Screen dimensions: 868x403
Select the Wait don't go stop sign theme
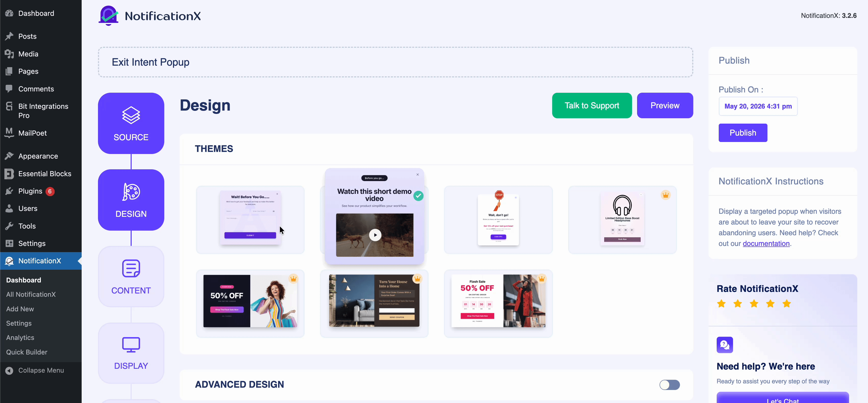coord(498,220)
